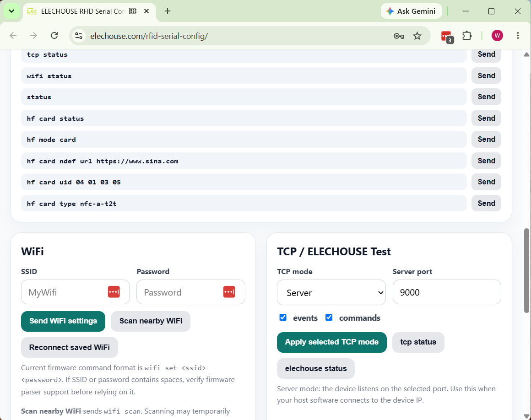Click Scan nearby WiFi button
This screenshot has height=420, width=531.
pos(151,321)
